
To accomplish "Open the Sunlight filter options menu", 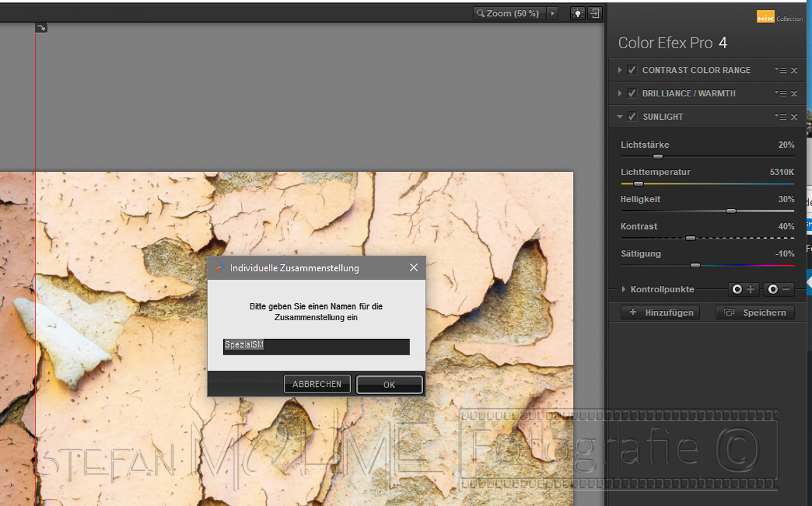I will (x=781, y=117).
